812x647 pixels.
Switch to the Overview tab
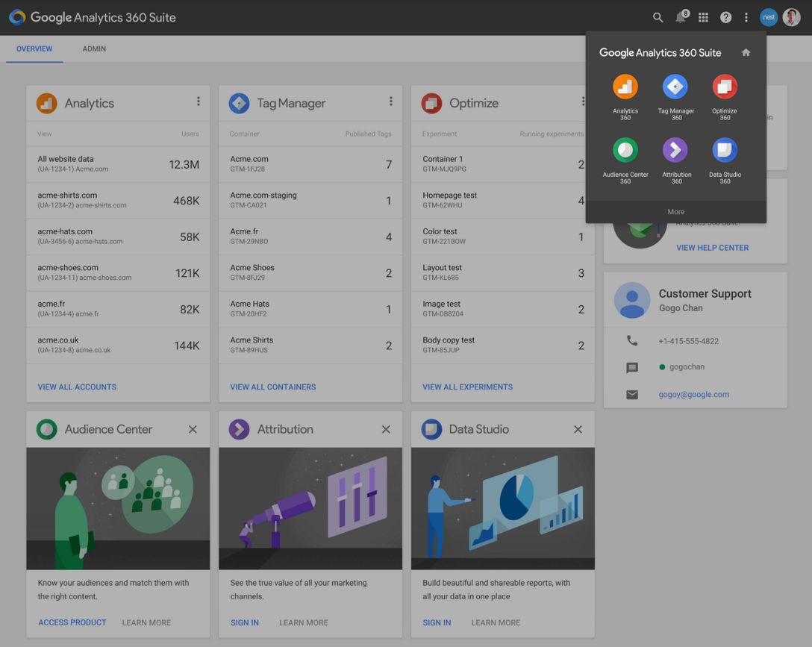34,49
